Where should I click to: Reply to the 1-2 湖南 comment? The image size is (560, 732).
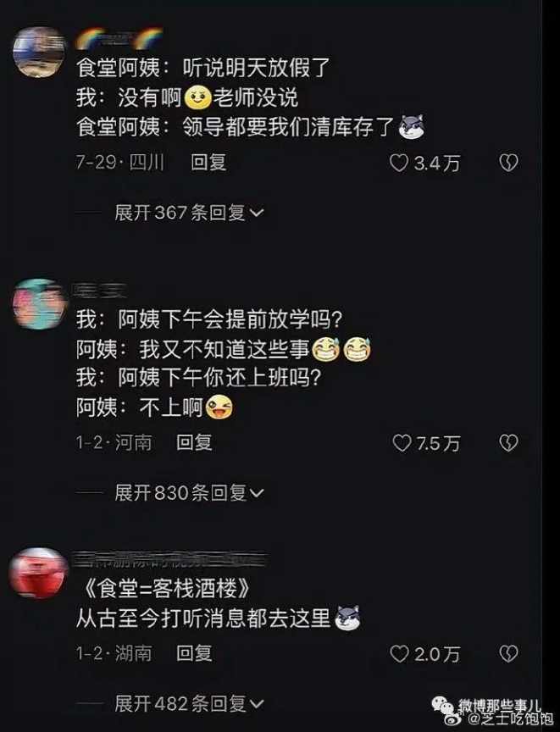(x=194, y=653)
